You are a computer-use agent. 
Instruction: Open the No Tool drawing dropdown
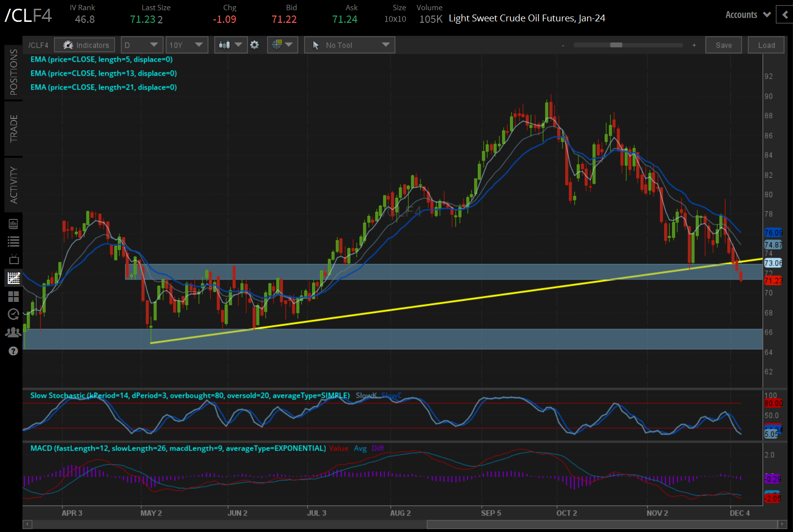pos(350,45)
